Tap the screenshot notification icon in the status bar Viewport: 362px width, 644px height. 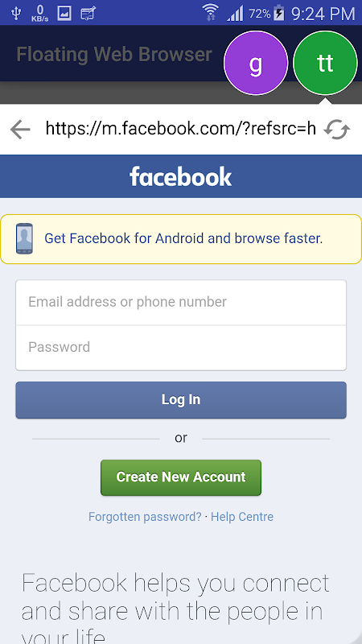(x=88, y=14)
